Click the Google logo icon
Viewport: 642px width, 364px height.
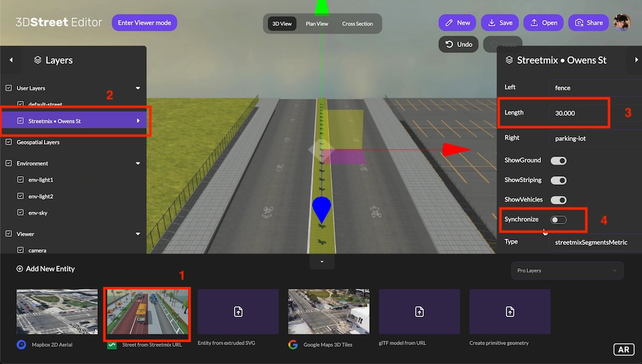pyautogui.click(x=293, y=345)
